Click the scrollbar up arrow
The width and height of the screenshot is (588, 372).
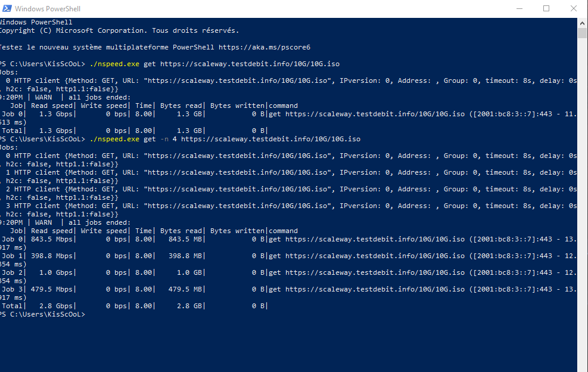click(x=583, y=22)
